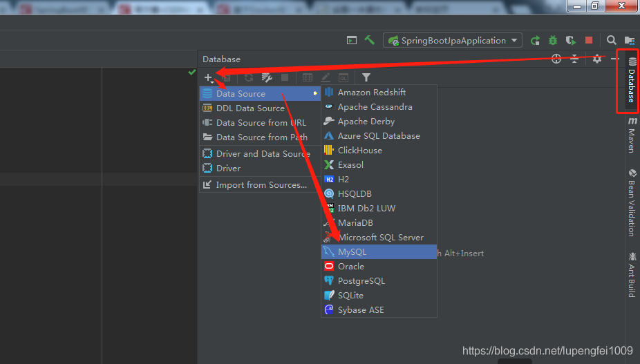640x364 pixels.
Task: Click the Build project hammer icon
Action: 369,40
